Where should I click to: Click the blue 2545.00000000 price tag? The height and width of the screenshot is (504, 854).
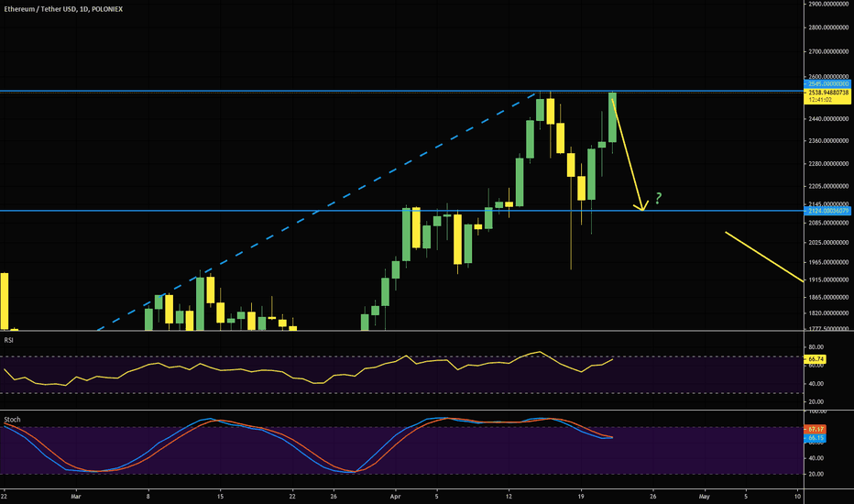(x=827, y=84)
